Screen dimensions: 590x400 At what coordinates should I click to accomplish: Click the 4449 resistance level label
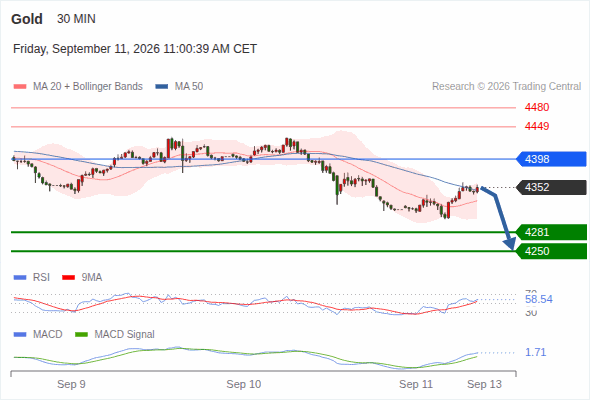(x=537, y=126)
